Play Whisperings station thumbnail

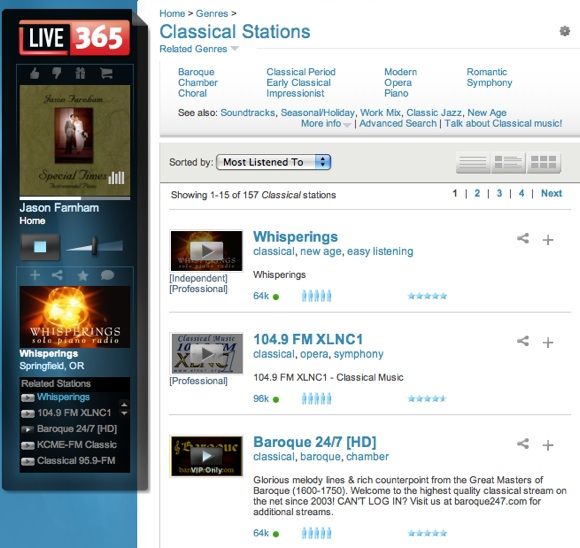206,251
